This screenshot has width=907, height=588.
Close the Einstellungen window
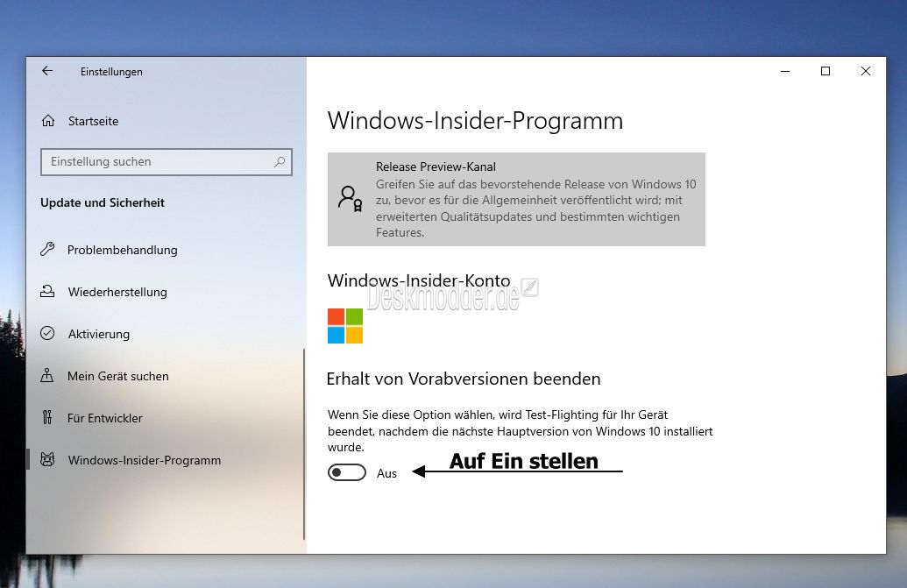tap(865, 71)
